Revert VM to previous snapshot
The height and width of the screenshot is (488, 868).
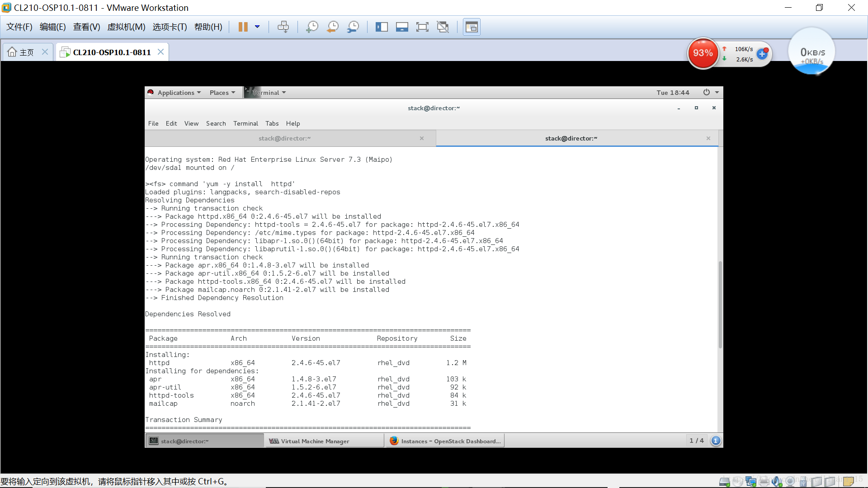point(333,27)
